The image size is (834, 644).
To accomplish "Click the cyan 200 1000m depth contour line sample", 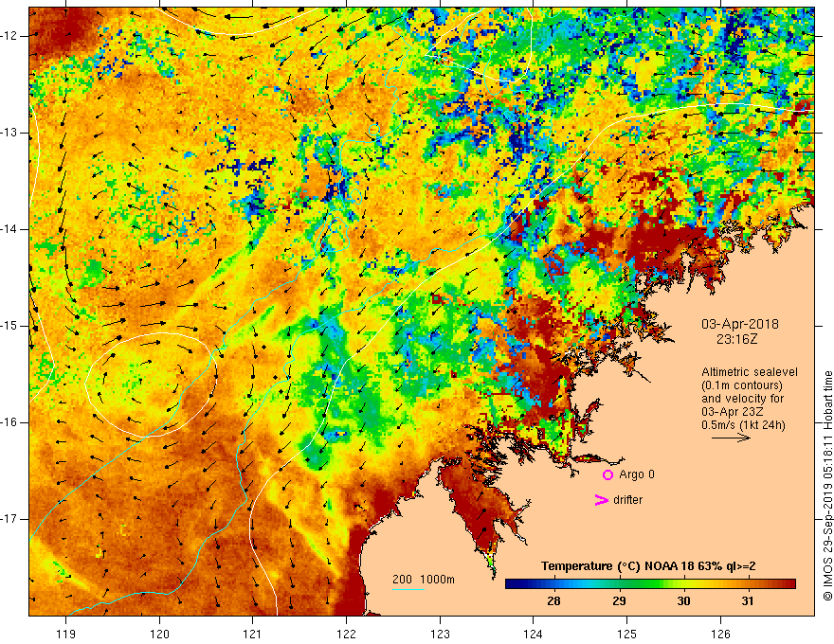I will tap(408, 589).
